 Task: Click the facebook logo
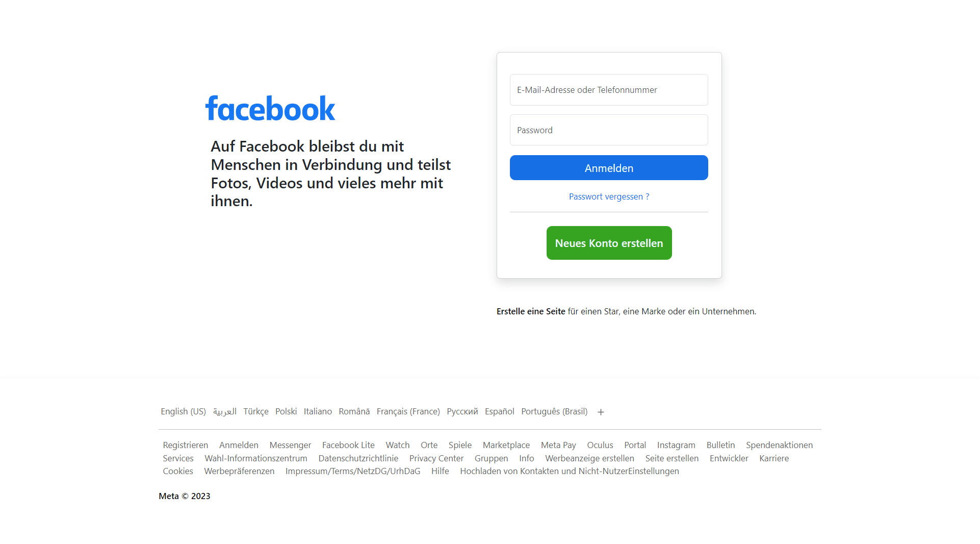(x=270, y=108)
